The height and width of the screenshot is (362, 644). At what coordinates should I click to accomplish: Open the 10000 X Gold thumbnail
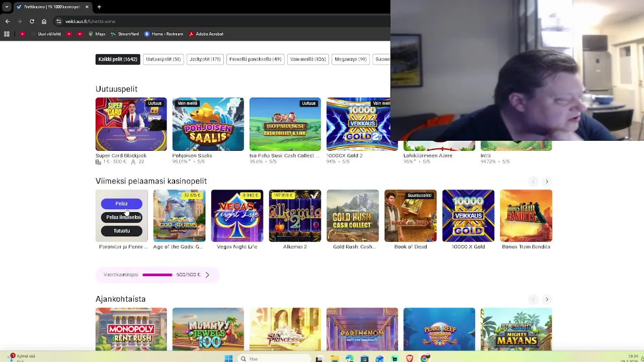tap(468, 216)
